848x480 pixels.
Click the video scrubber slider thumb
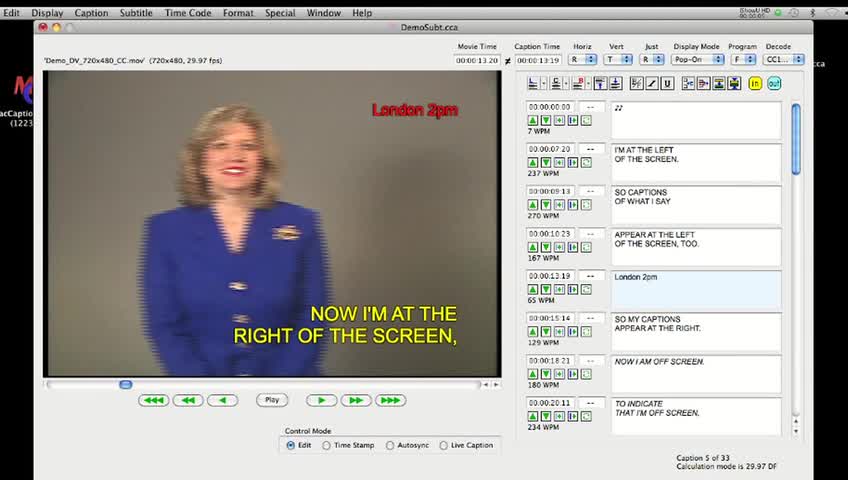(125, 384)
